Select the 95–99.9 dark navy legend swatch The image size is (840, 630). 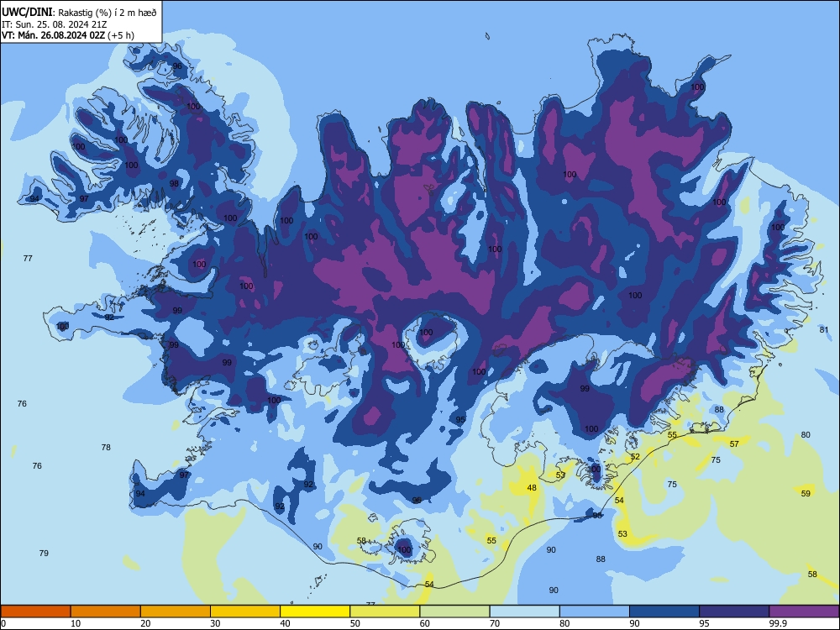pyautogui.click(x=734, y=612)
